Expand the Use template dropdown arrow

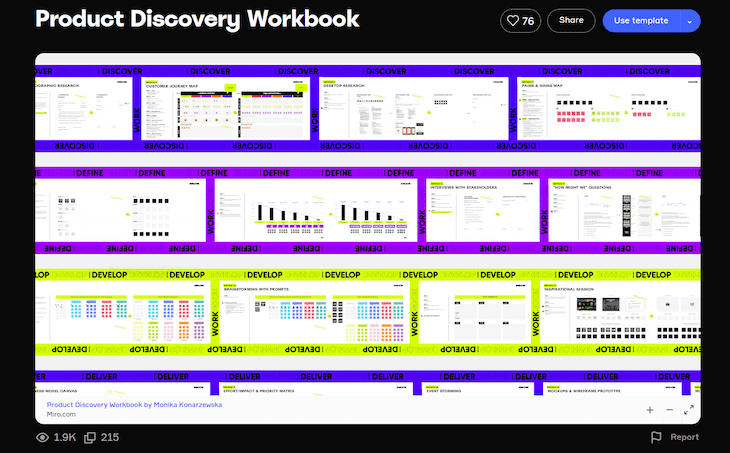click(x=690, y=20)
